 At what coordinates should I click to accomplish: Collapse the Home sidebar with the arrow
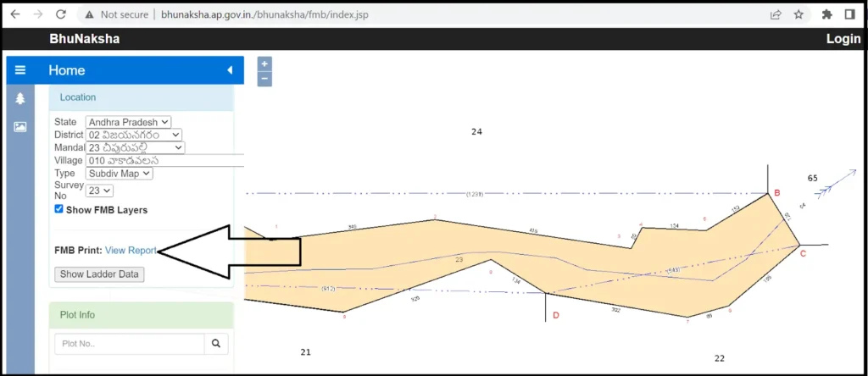tap(230, 70)
